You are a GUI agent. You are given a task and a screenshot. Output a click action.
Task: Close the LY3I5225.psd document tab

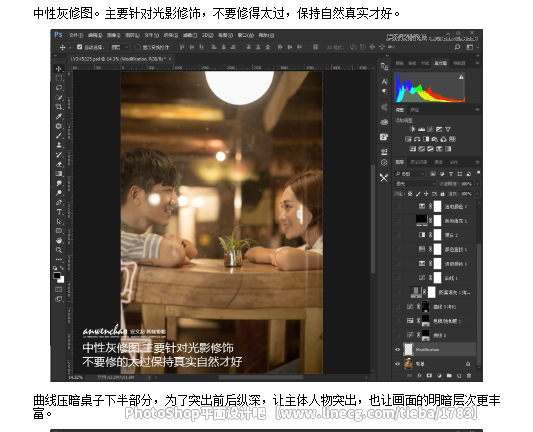pyautogui.click(x=170, y=59)
